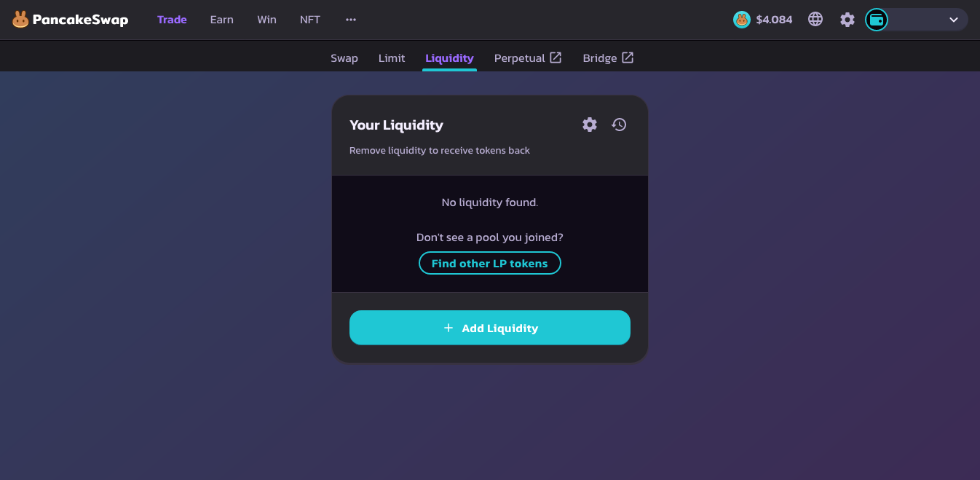
Task: Open the language selector globe icon
Action: point(815,20)
